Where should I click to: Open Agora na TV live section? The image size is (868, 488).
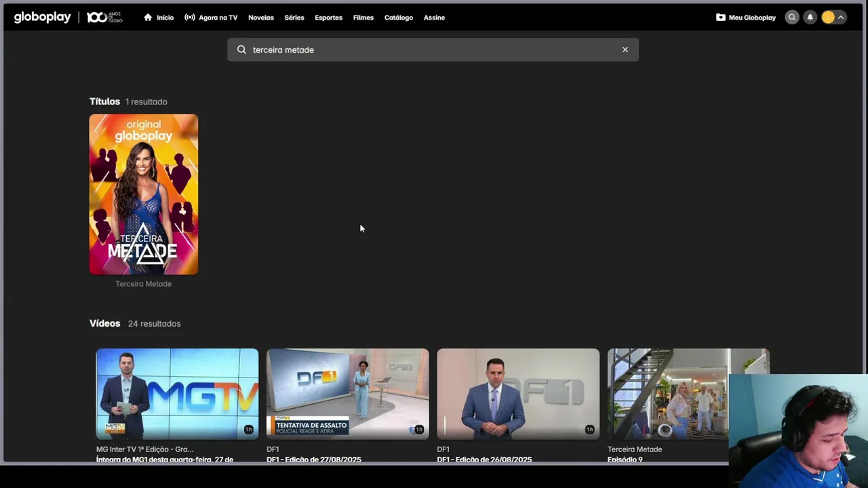pyautogui.click(x=211, y=18)
